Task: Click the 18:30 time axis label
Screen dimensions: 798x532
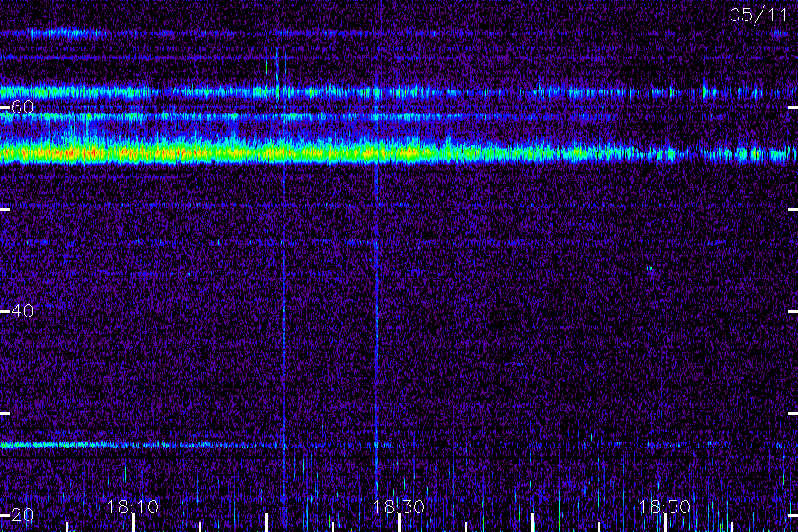Action: point(398,507)
